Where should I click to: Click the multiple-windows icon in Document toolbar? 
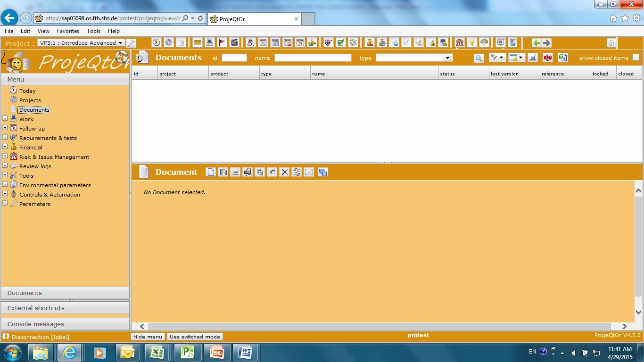(x=323, y=172)
